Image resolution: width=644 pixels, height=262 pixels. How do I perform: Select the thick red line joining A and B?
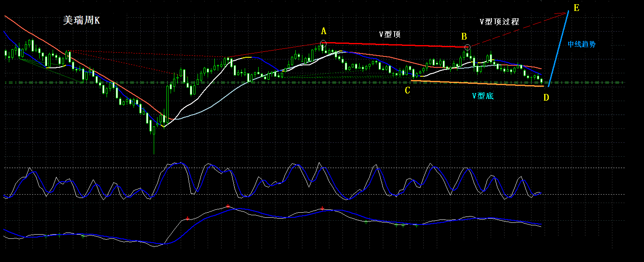click(396, 44)
